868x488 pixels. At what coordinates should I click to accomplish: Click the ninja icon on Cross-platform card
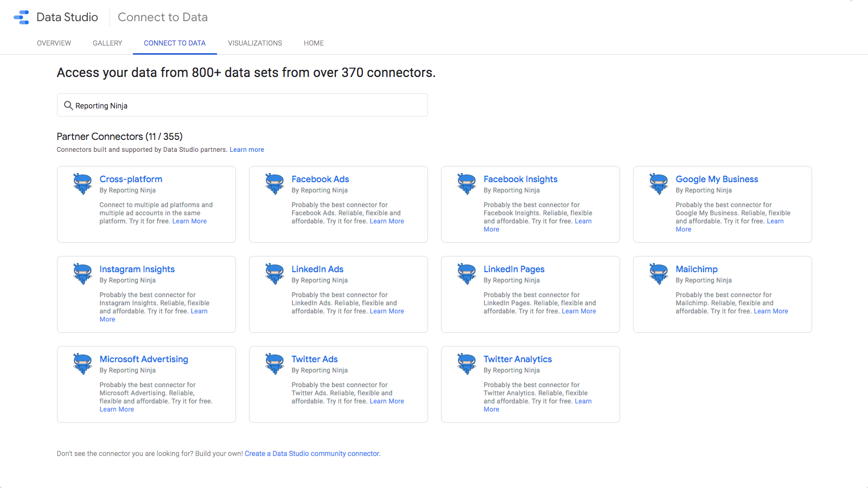click(x=82, y=184)
